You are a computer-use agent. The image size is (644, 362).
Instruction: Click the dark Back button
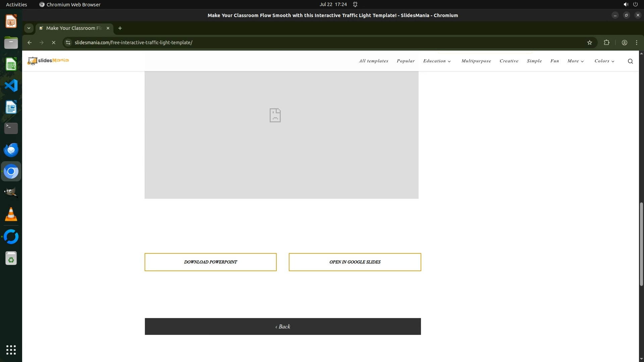pyautogui.click(x=282, y=326)
